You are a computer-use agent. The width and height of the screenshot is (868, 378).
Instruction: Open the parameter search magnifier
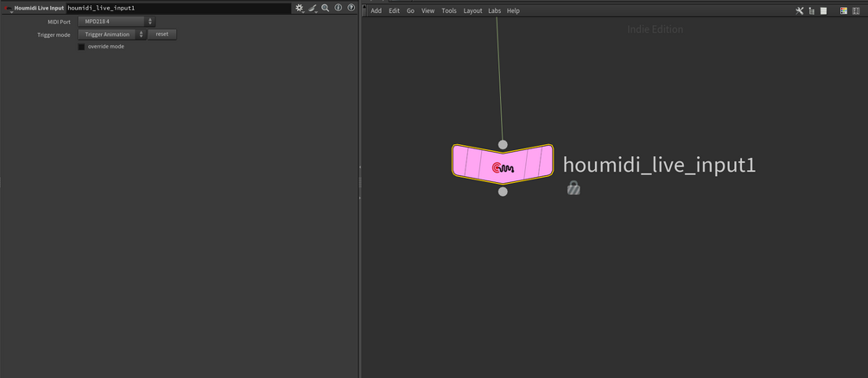tap(326, 9)
